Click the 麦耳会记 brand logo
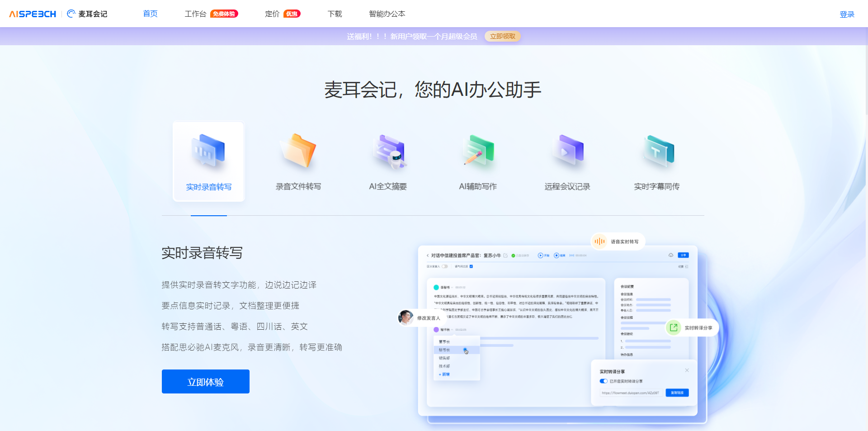The width and height of the screenshot is (868, 431). pos(87,14)
